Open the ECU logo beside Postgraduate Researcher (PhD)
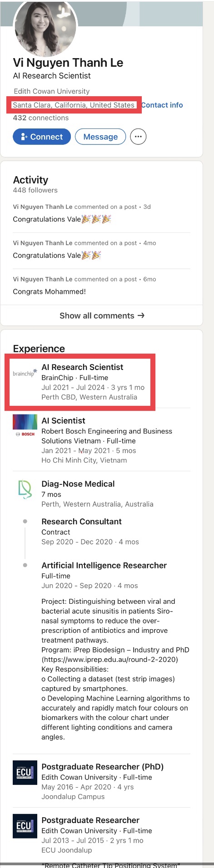 click(x=25, y=773)
